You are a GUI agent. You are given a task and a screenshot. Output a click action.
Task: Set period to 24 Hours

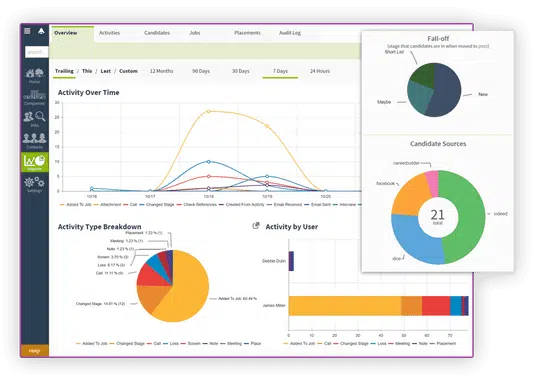tap(320, 71)
